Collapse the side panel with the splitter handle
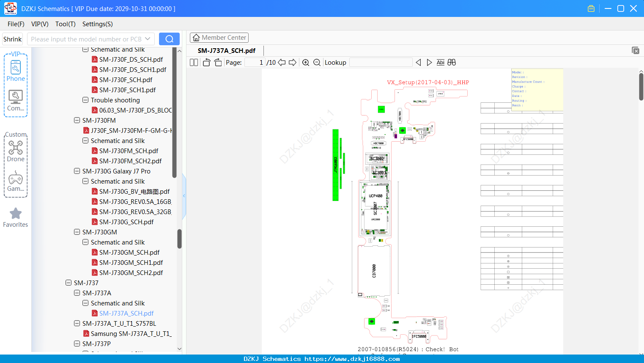 tap(184, 196)
